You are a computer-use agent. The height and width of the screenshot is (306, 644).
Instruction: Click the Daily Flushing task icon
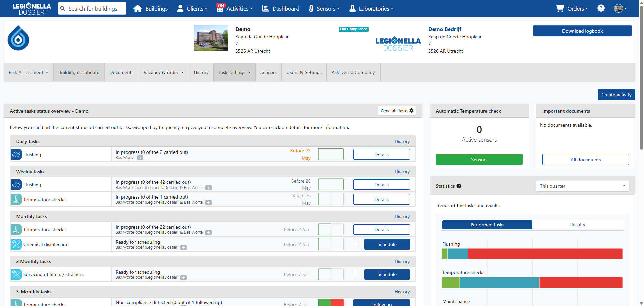[16, 155]
